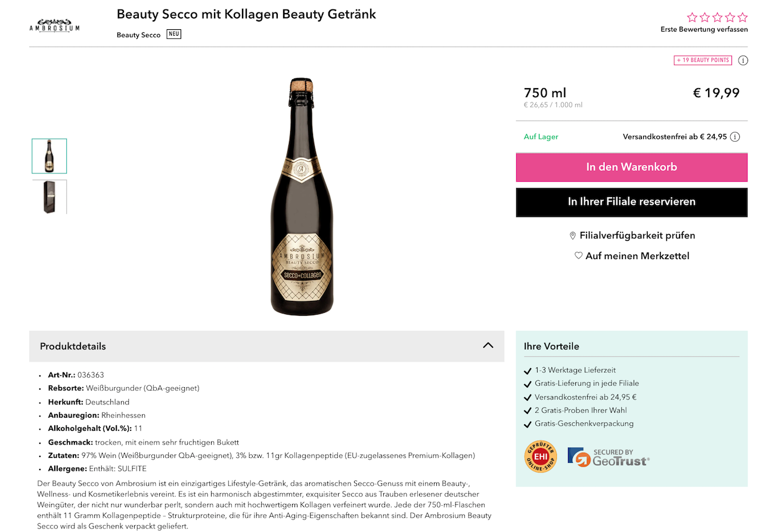This screenshot has height=532, width=763.
Task: Open Beauty Points info icon
Action: [743, 60]
